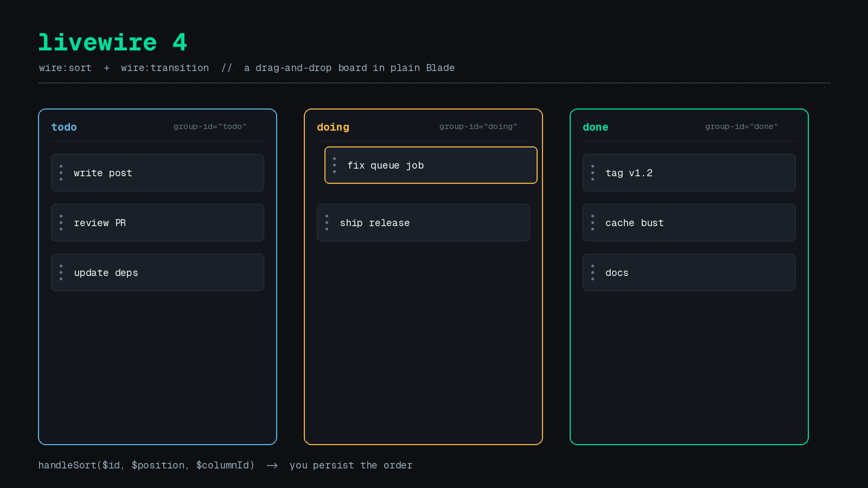The image size is (868, 488).
Task: Click the todo column title
Action: click(64, 127)
